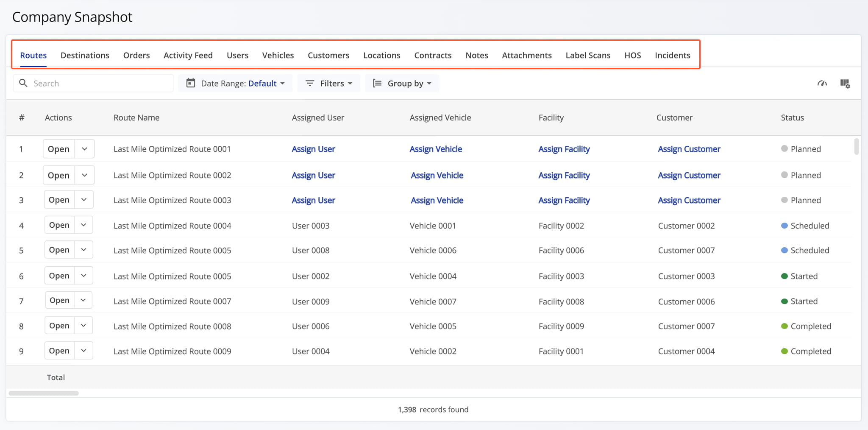The width and height of the screenshot is (868, 430).
Task: Click Scheduled status of Route 0004
Action: [x=805, y=226]
